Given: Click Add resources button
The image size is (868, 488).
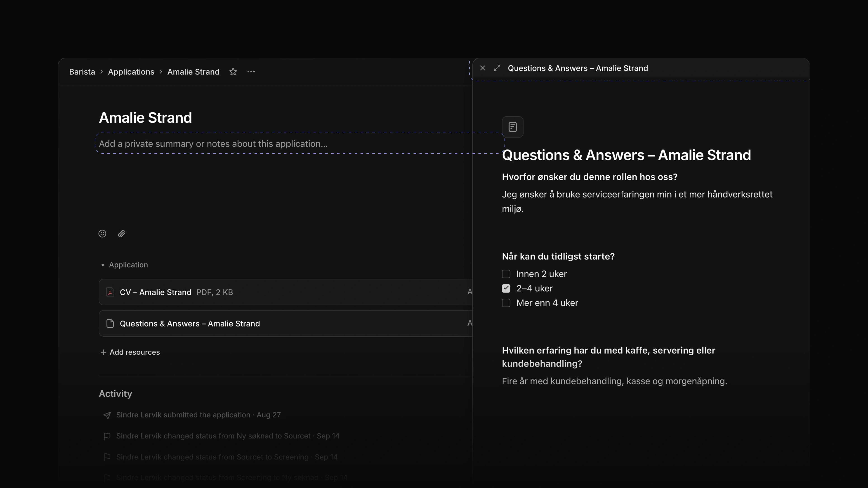Looking at the screenshot, I should [x=130, y=352].
